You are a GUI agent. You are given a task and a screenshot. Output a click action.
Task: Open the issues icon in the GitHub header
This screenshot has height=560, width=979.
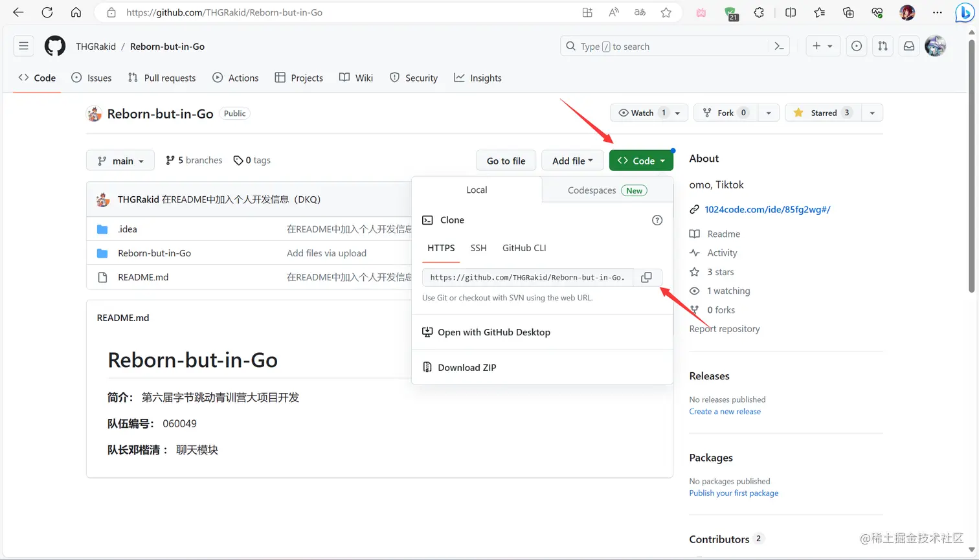[x=857, y=46]
